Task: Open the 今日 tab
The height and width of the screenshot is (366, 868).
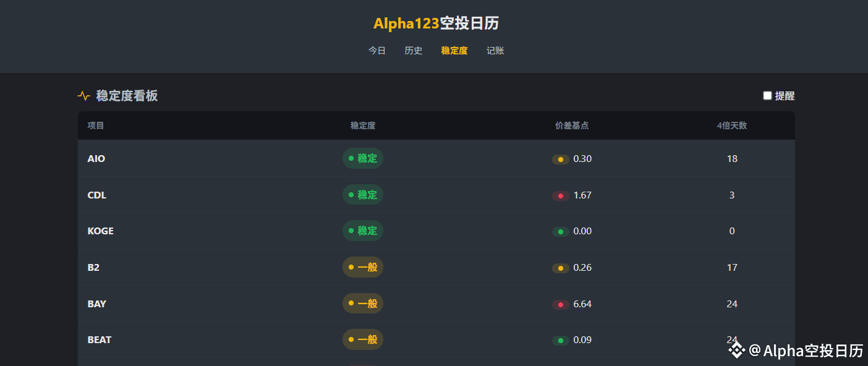Action: (x=377, y=51)
